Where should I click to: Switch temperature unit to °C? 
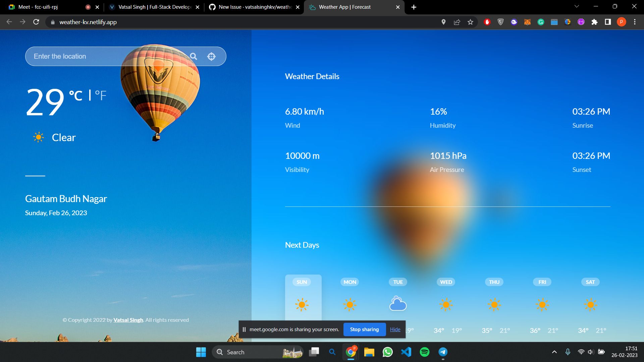pos(76,96)
